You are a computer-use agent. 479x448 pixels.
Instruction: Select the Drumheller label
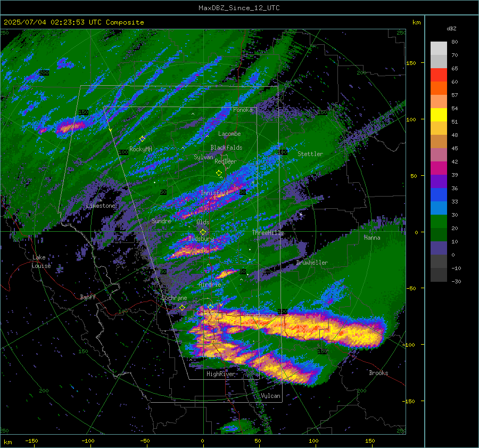(x=312, y=263)
